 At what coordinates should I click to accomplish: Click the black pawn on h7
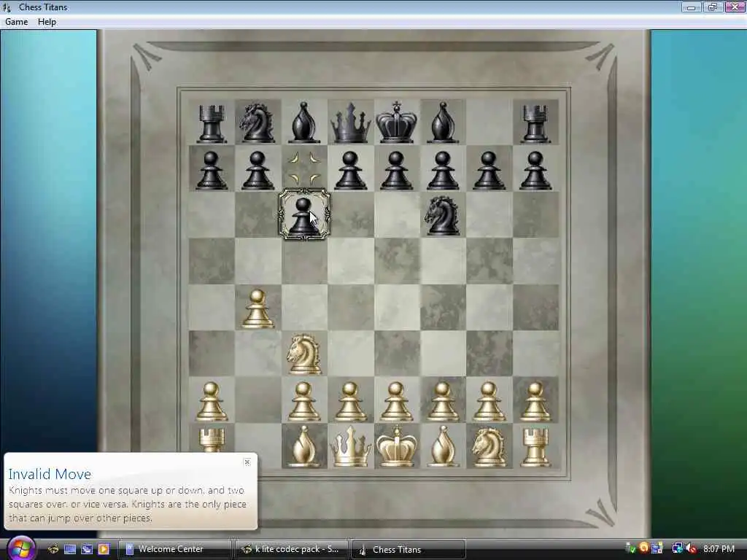tap(535, 171)
